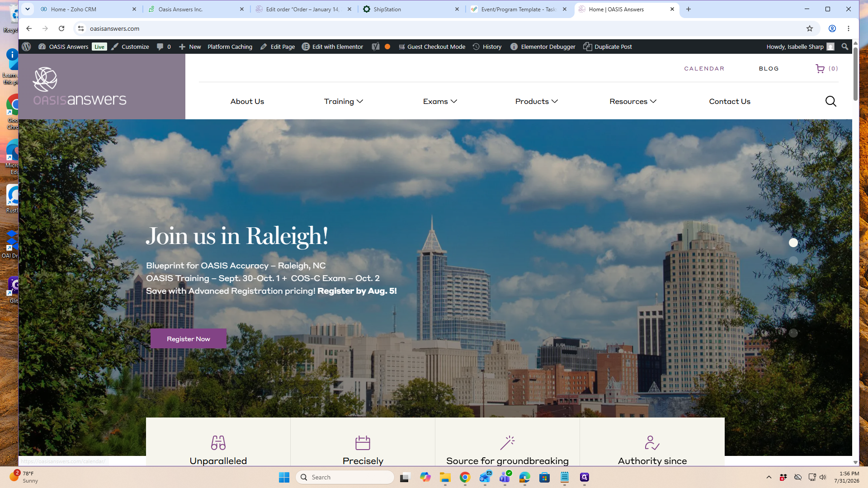868x488 pixels.
Task: Open Howdy, Isabelle Sharp account menu
Action: 800,47
